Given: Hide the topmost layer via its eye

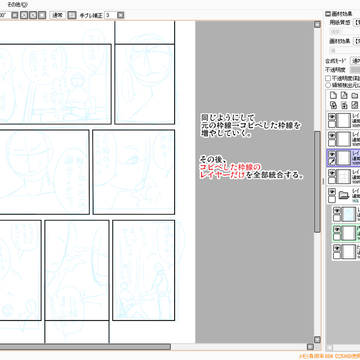Looking at the screenshot, I should point(332,117).
